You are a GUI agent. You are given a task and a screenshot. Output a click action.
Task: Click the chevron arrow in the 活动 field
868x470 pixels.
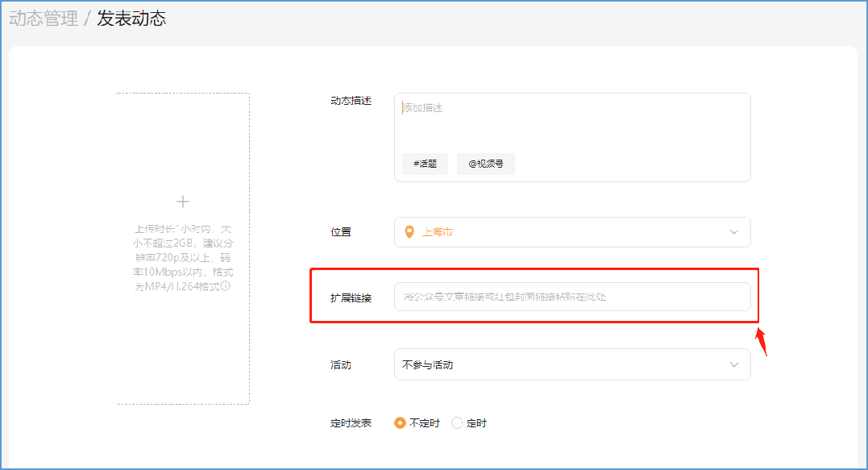click(x=733, y=364)
